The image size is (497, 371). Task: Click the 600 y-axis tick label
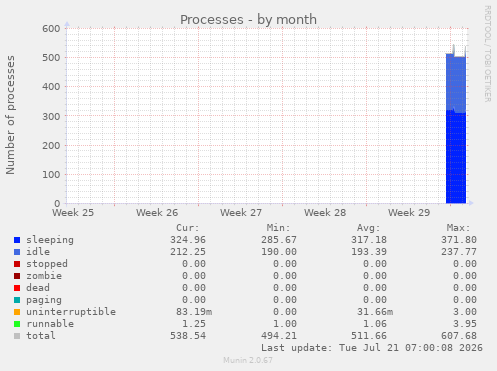pyautogui.click(x=51, y=29)
